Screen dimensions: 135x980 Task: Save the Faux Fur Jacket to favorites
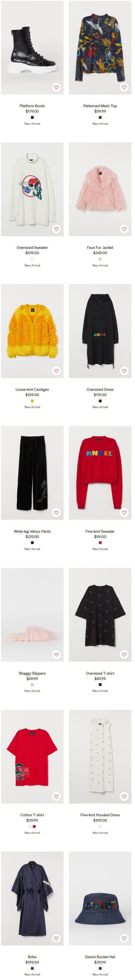coord(124,229)
